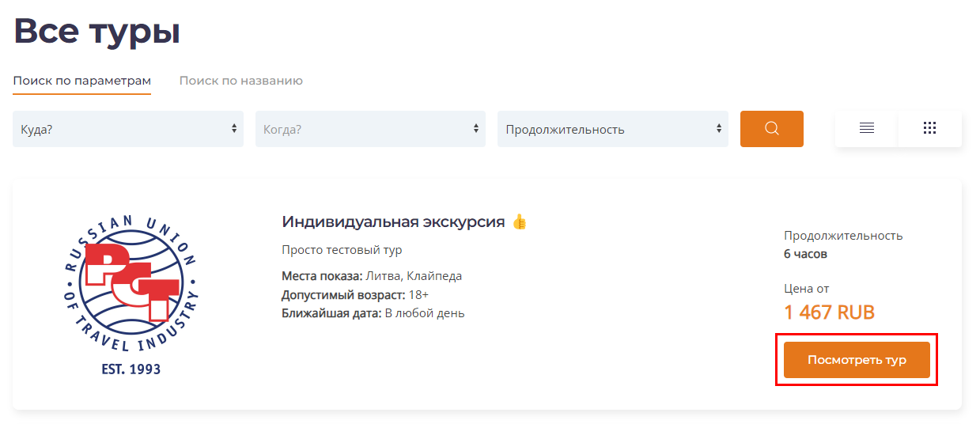Click the Все туры page heading
The height and width of the screenshot is (424, 980).
point(97,32)
